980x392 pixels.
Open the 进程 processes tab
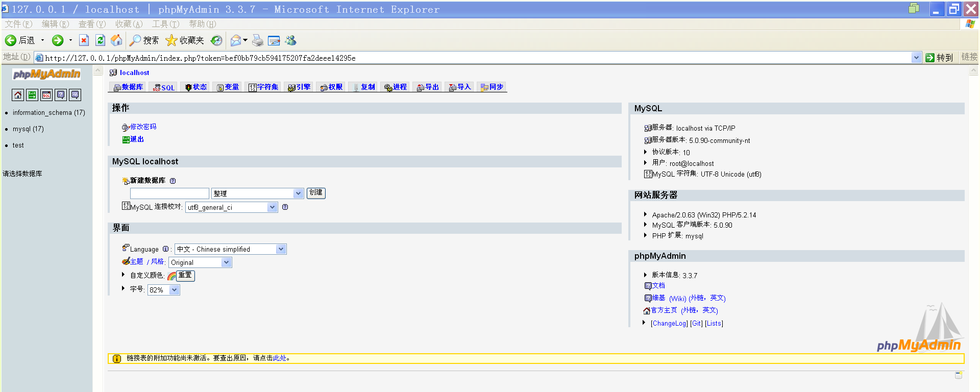[x=396, y=87]
